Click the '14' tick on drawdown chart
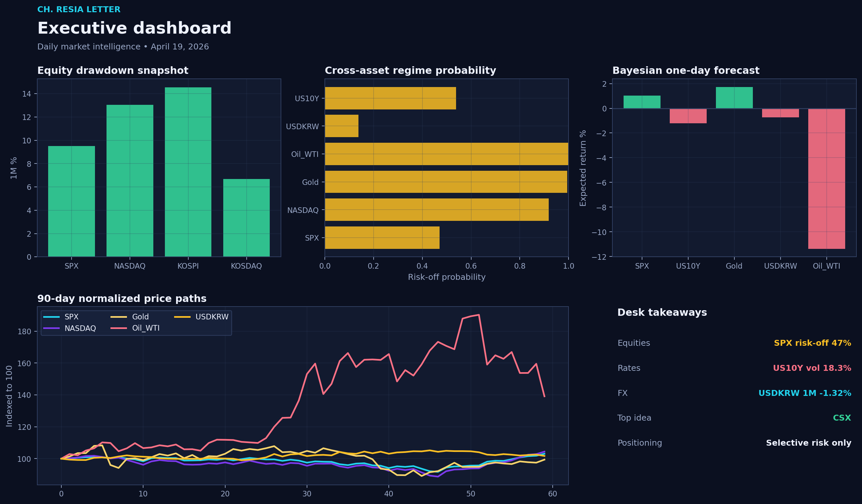Image resolution: width=862 pixels, height=504 pixels. tap(27, 94)
